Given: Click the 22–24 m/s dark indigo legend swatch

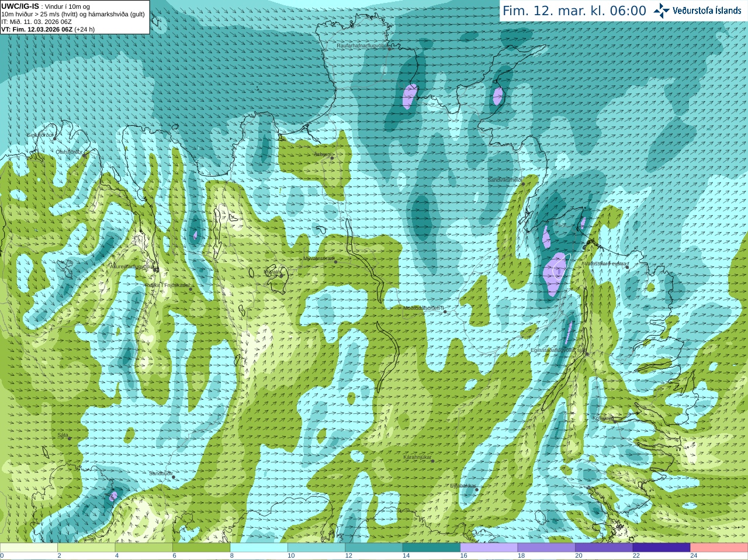Looking at the screenshot, I should 662,547.
